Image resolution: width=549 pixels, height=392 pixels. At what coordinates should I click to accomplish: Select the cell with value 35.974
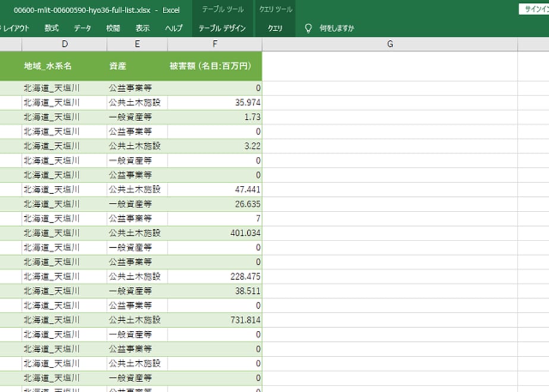point(215,103)
